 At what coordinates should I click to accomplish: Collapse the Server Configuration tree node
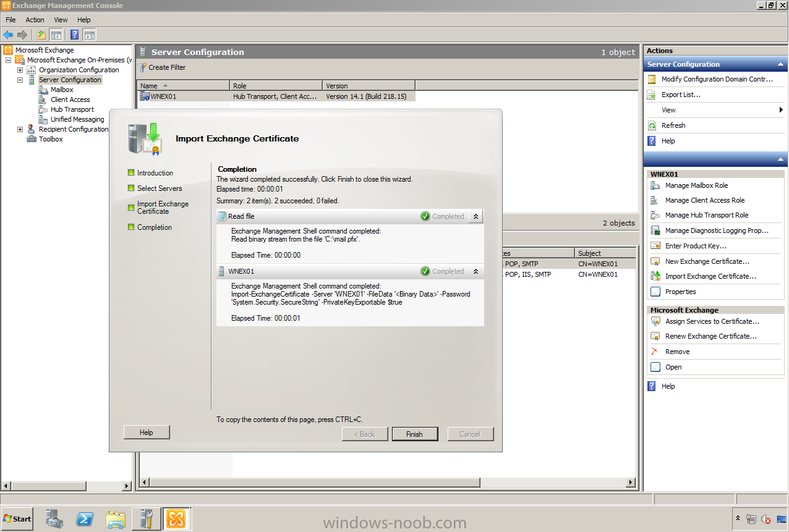click(x=20, y=80)
